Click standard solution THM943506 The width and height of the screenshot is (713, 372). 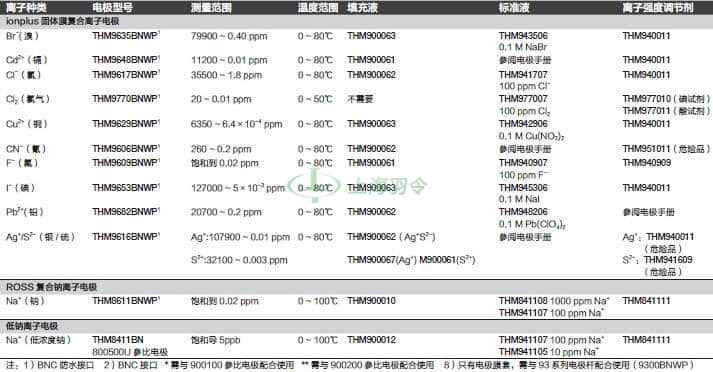coord(523,35)
